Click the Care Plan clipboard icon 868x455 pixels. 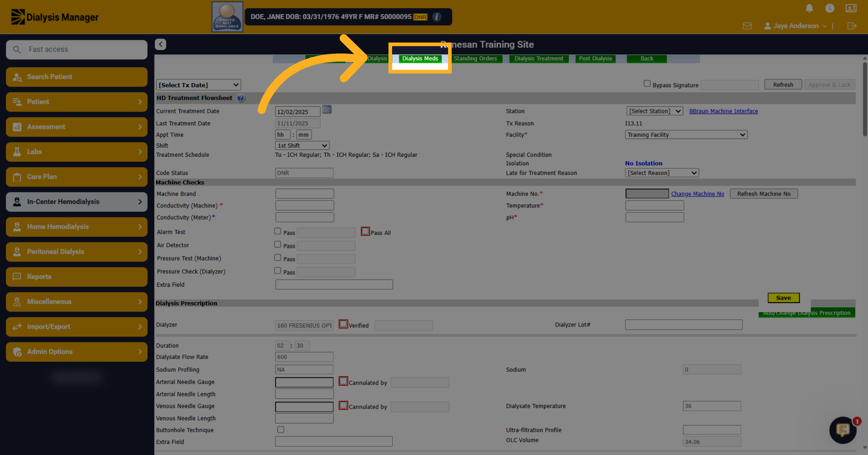click(x=17, y=177)
